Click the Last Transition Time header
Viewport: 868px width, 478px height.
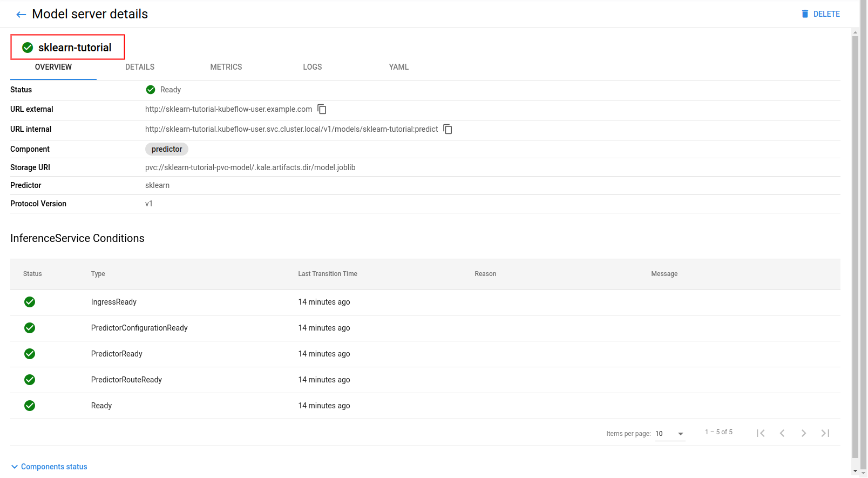[328, 274]
